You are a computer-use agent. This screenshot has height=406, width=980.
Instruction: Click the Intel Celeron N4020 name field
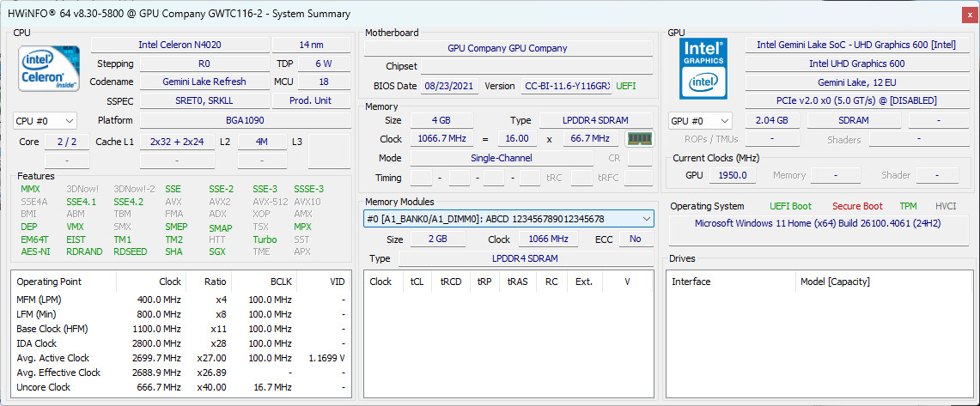(180, 45)
